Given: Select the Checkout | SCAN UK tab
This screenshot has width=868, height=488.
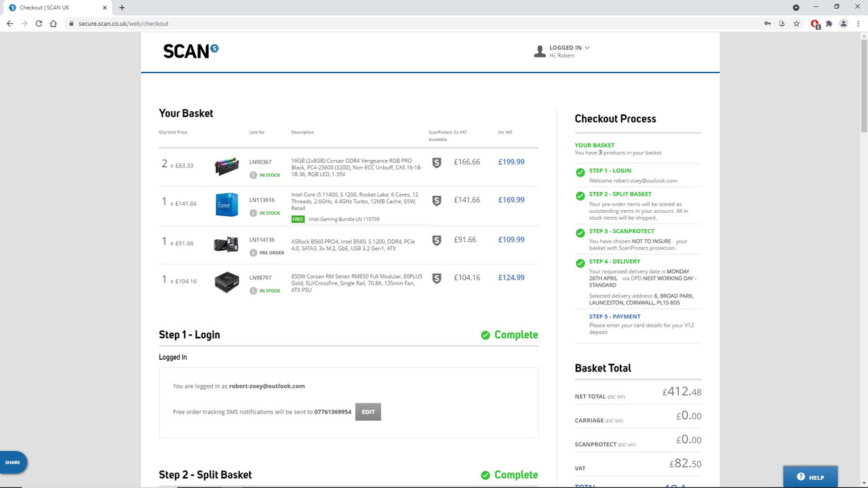Looking at the screenshot, I should (x=58, y=7).
